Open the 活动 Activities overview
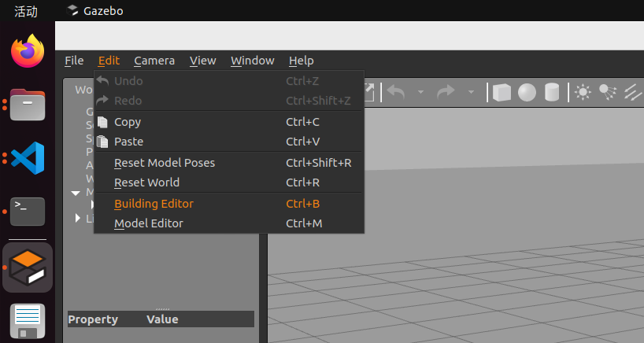644x343 pixels. tap(26, 11)
